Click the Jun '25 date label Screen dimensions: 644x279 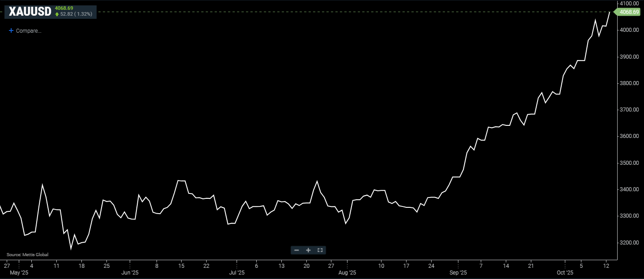(130, 272)
